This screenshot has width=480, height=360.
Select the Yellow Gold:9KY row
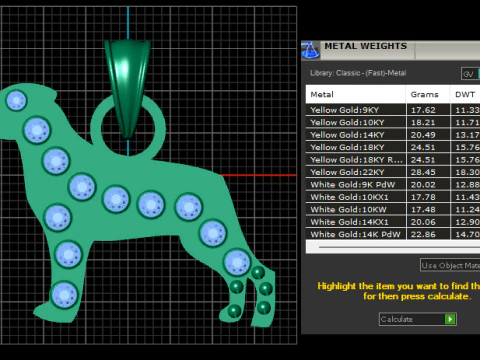393,110
